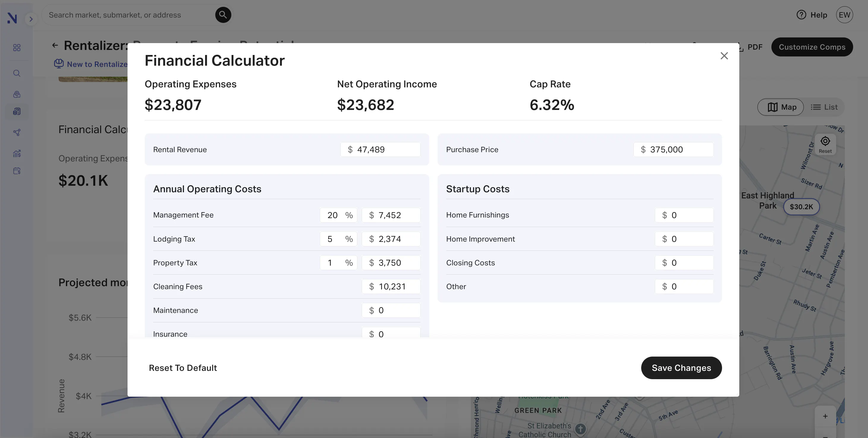Click the Cap Rate 6.32% value
This screenshot has width=868, height=438.
click(x=552, y=105)
